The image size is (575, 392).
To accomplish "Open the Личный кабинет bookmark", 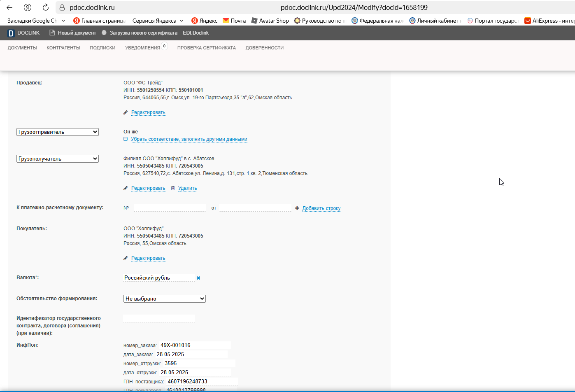I will 435,21.
